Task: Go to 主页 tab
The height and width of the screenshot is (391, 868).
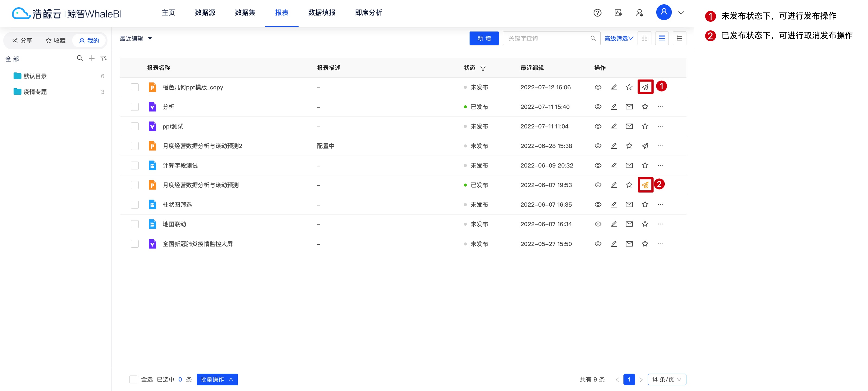Action: click(168, 13)
